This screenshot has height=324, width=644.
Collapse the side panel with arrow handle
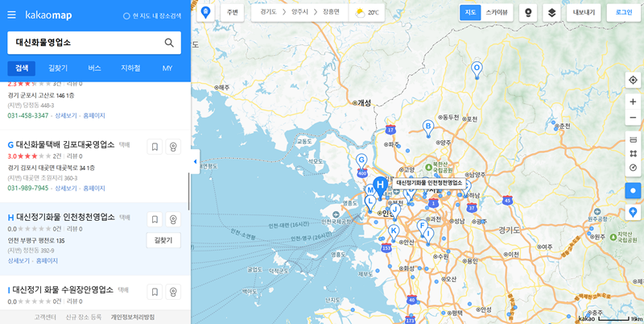195,161
